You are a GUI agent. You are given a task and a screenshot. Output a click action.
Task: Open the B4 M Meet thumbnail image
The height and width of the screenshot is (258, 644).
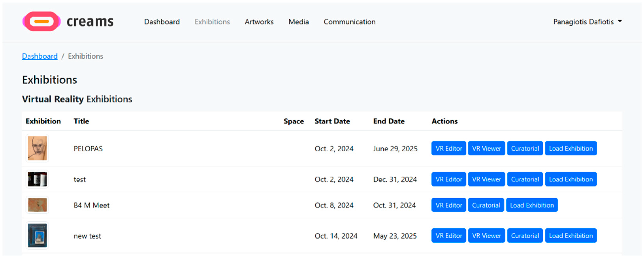click(37, 205)
